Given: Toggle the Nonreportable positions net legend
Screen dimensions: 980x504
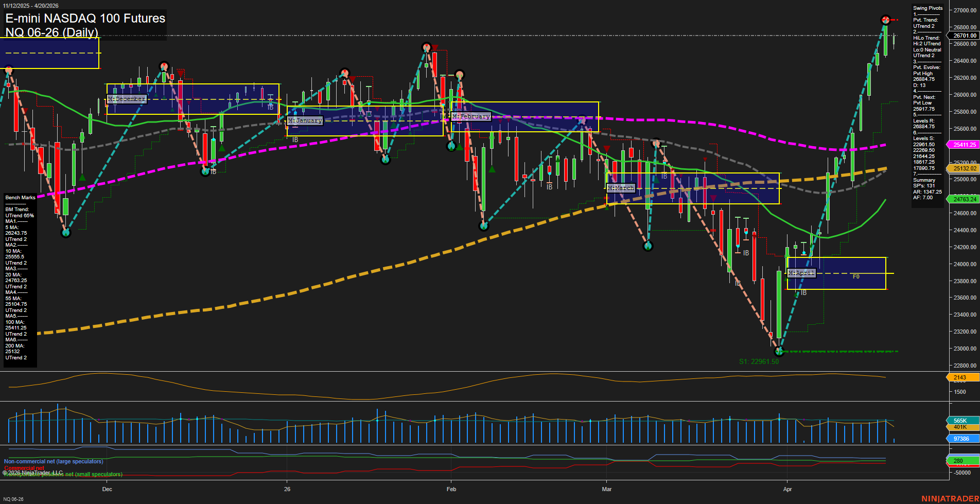Looking at the screenshot, I should 63,474.
